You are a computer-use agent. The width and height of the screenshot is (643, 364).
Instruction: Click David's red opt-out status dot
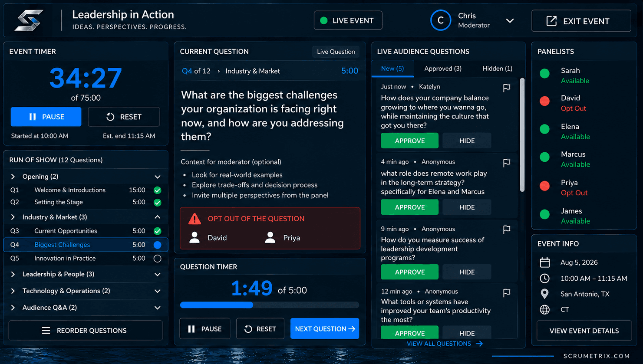(x=544, y=101)
